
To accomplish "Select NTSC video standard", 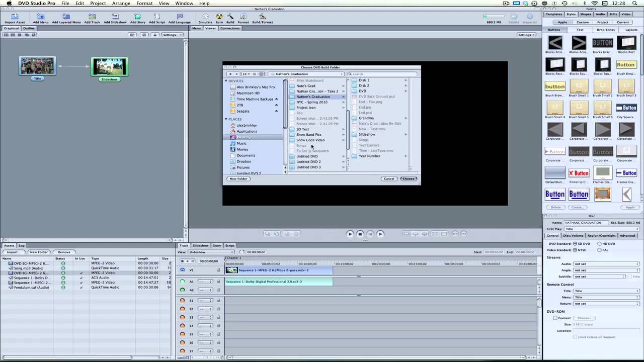I will click(x=575, y=250).
